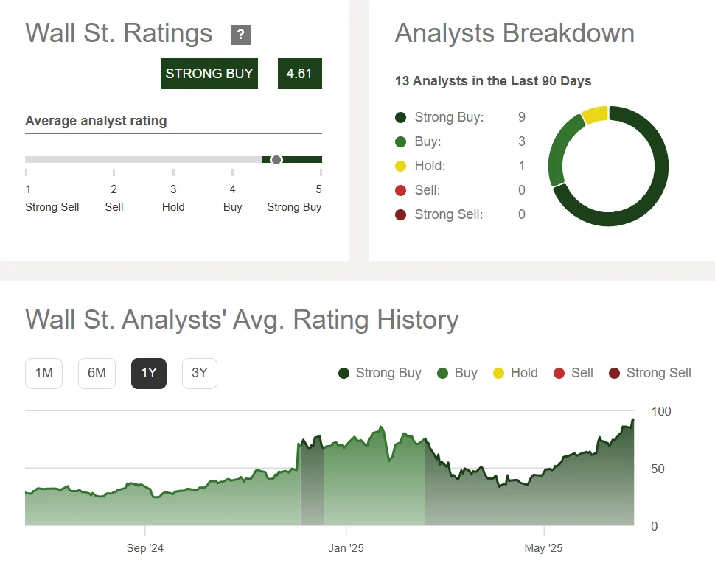
Task: Click the dark green Strong Buy dot in breakdown
Action: [401, 117]
